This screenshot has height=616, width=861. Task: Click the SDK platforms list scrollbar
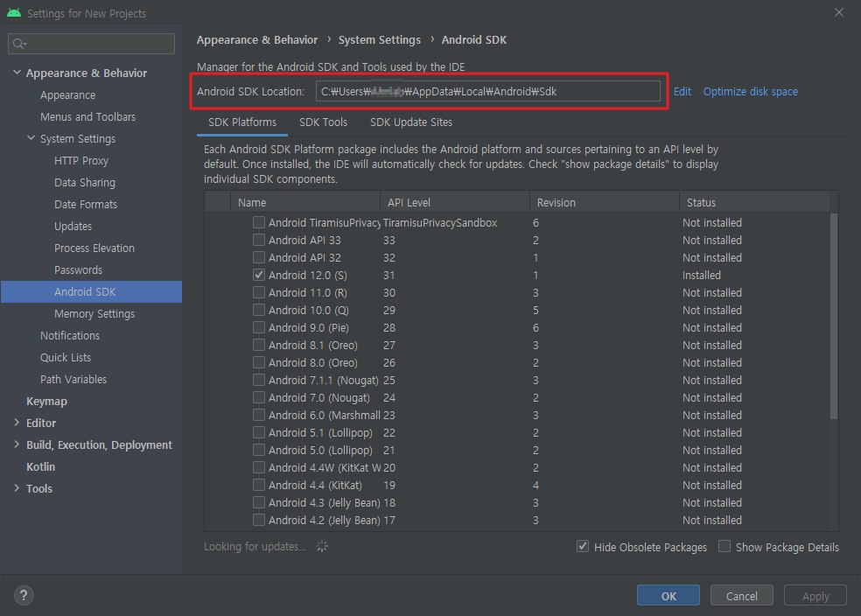coord(834,316)
